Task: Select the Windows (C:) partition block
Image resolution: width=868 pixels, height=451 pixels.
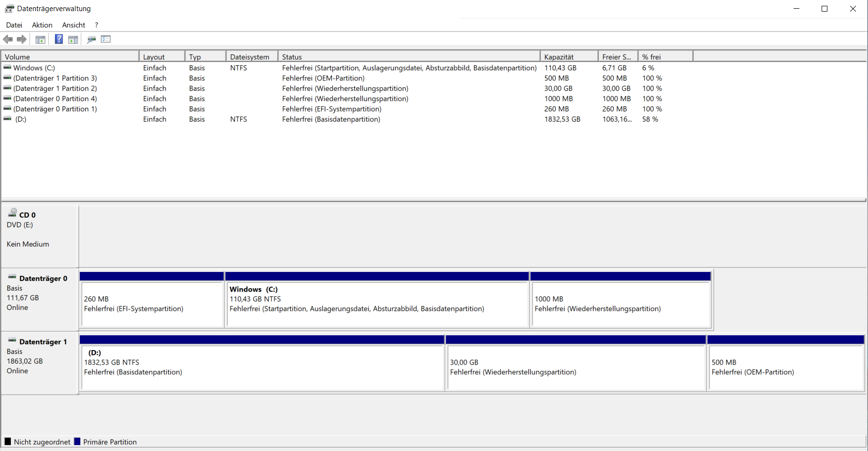Action: click(x=377, y=300)
